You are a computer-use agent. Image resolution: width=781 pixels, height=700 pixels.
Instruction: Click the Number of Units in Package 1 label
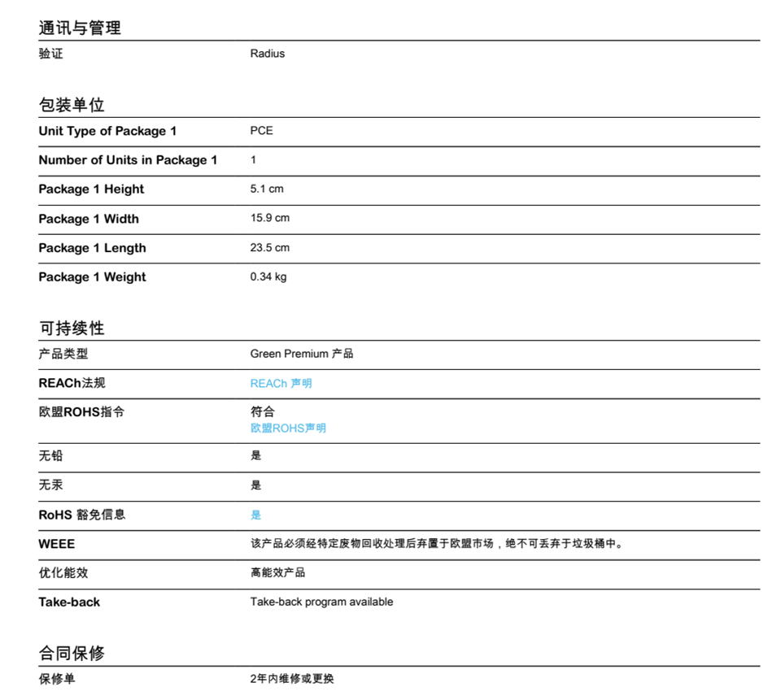point(128,160)
